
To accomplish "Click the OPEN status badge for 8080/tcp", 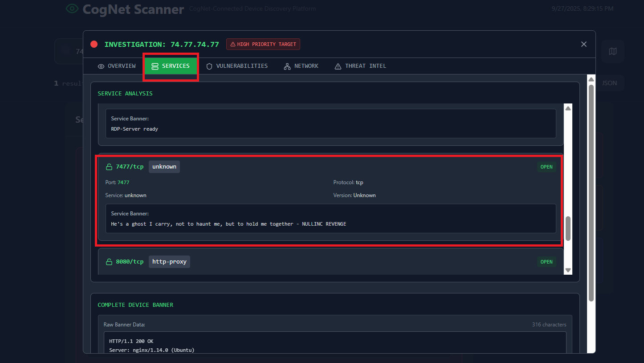I will point(546,262).
